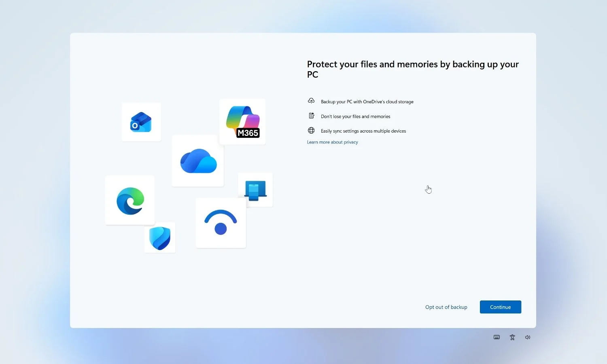Click the OneDrive cloud icon
Screen dimensions: 607x364
198,161
